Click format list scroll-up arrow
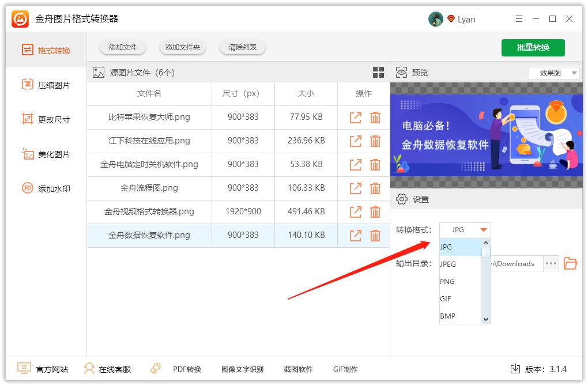 (x=486, y=243)
